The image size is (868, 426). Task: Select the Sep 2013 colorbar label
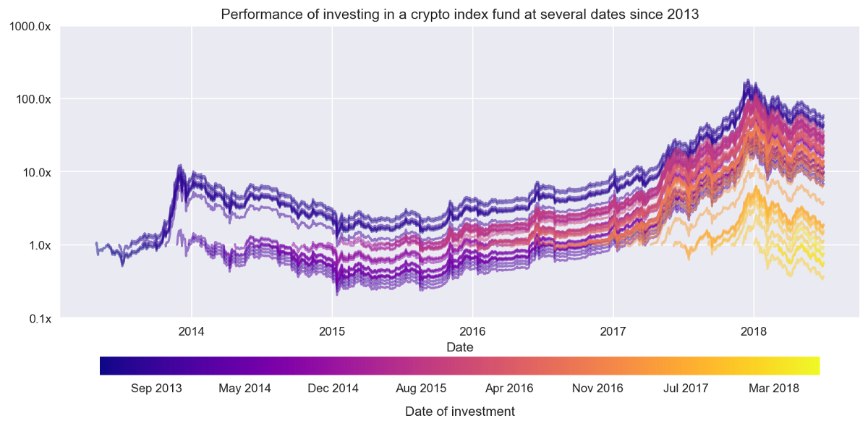coord(156,388)
